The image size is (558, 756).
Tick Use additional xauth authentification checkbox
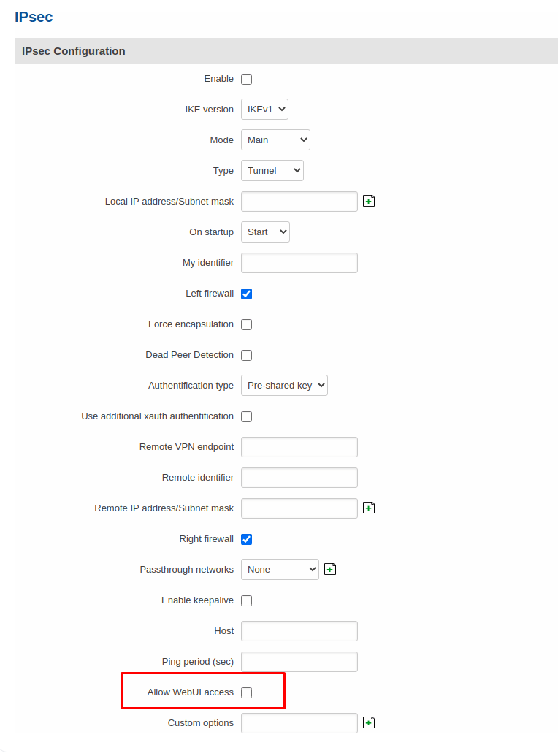click(x=246, y=416)
